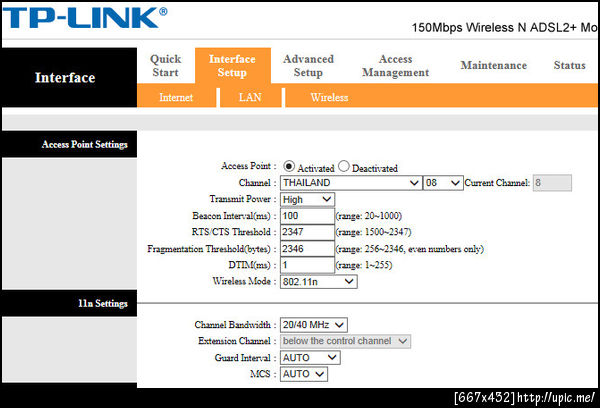Viewport: 600px width, 408px height.
Task: Click the even numbers only range hint
Action: 410,249
